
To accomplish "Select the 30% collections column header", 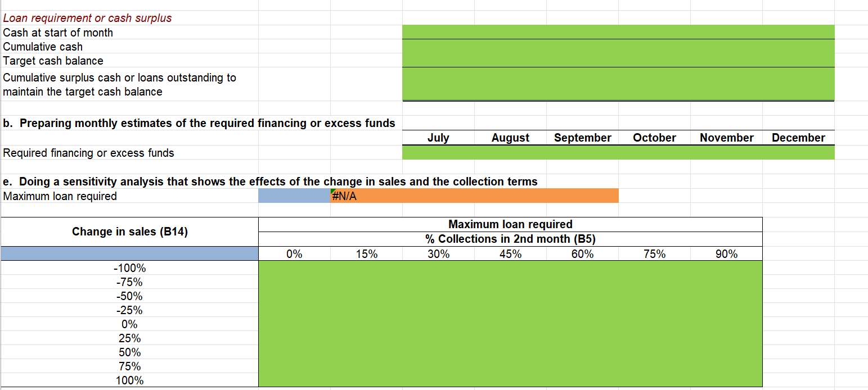I will (438, 254).
